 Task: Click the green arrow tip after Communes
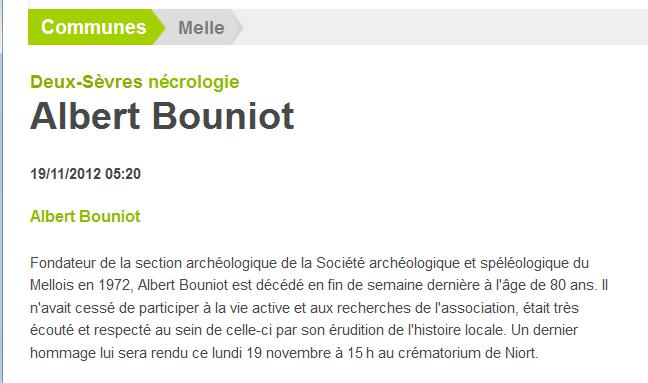[160, 27]
